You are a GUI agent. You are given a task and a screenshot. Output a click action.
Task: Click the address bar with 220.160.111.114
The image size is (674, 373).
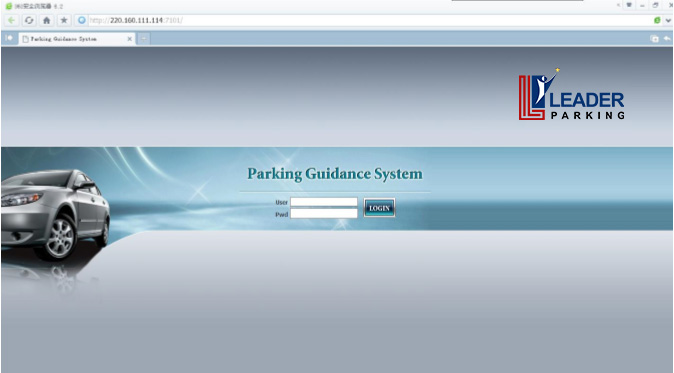click(370, 20)
